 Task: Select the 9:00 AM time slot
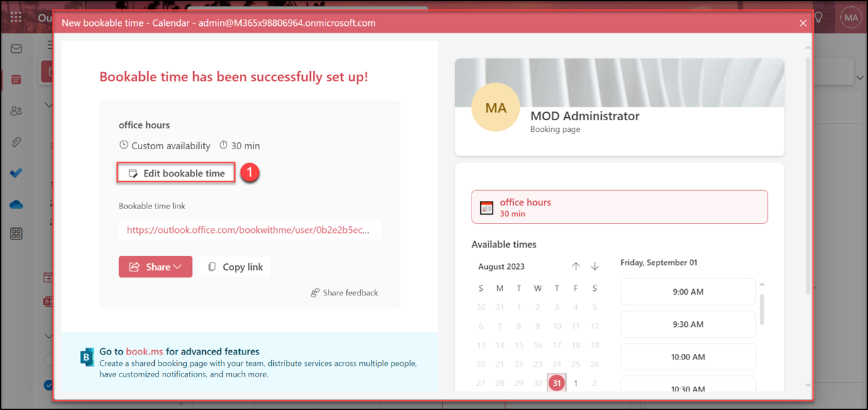coord(687,292)
